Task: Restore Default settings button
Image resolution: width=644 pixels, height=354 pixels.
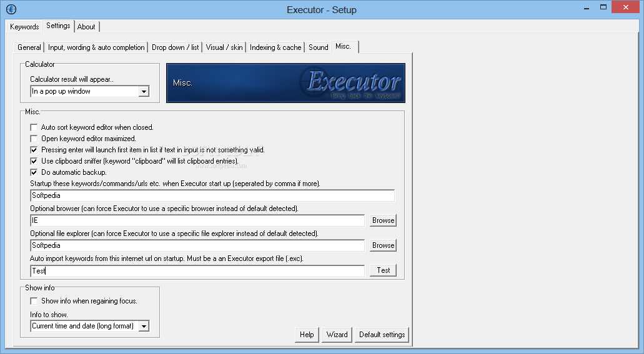Action: [382, 335]
